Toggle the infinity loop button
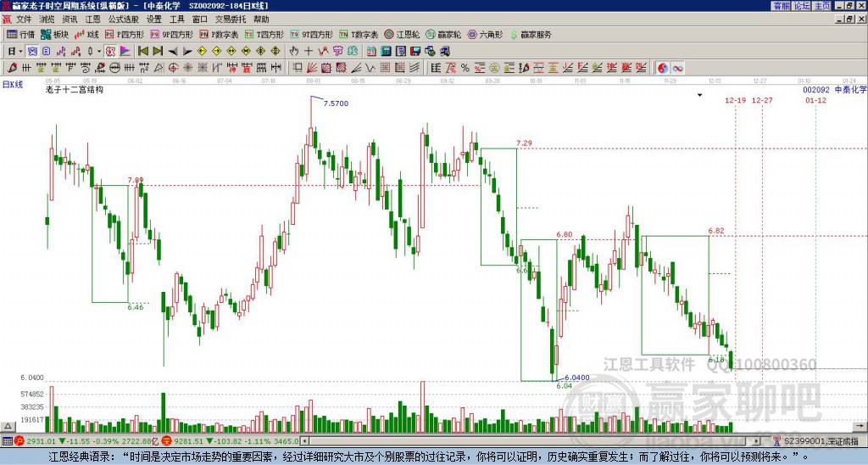 click(x=677, y=68)
